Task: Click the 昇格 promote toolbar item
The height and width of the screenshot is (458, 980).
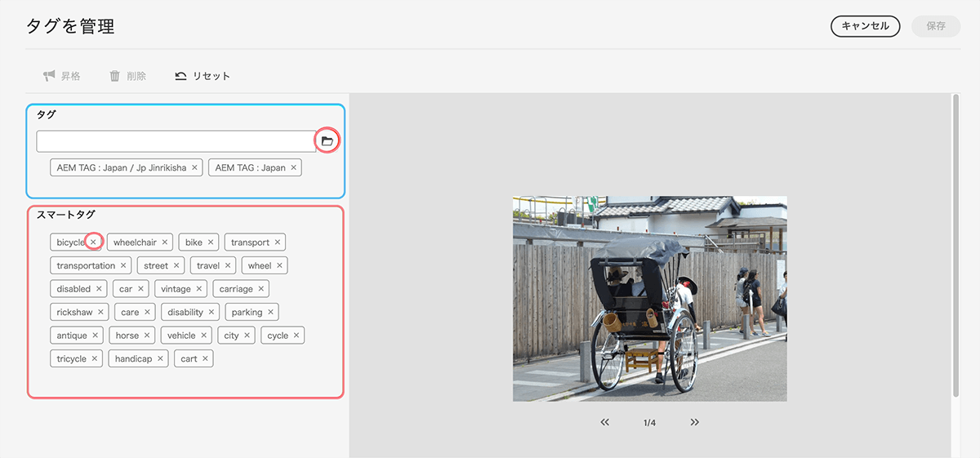Action: (62, 76)
